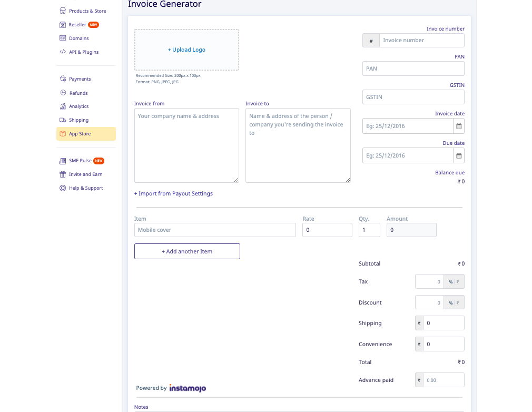Click the Reseller icon in sidebar
532x412 pixels.
click(63, 25)
